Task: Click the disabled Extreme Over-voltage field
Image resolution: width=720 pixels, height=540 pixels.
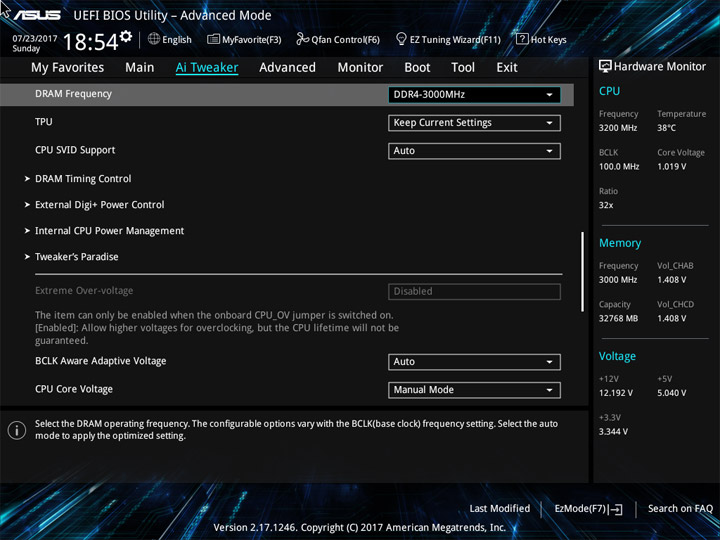Action: click(x=474, y=292)
